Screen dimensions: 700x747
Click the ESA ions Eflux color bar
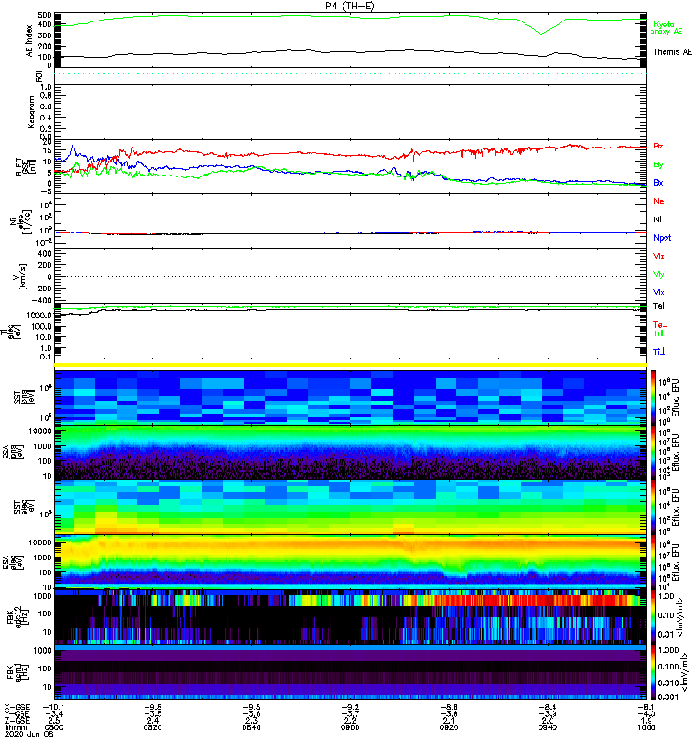pos(652,453)
